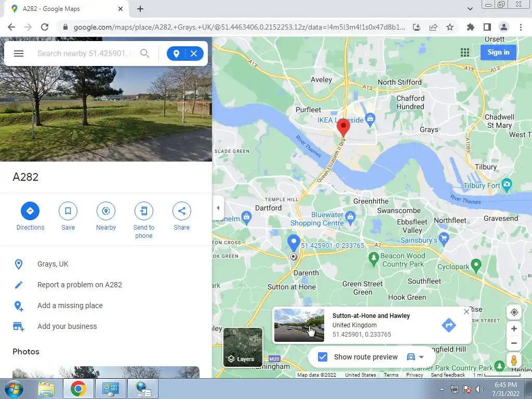Select the A282 - Google Maps tab

[x=66, y=9]
